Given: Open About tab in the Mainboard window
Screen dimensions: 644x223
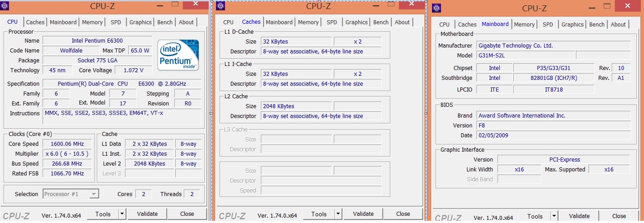Looking at the screenshot, I should [x=618, y=24].
